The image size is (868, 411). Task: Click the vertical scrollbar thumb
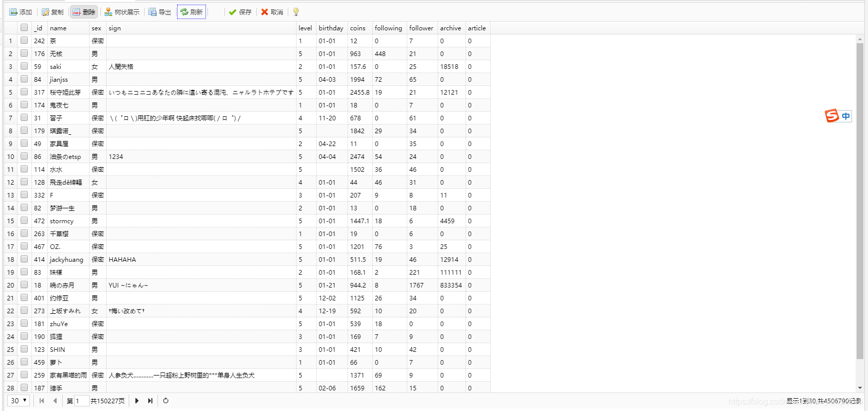[x=860, y=201]
